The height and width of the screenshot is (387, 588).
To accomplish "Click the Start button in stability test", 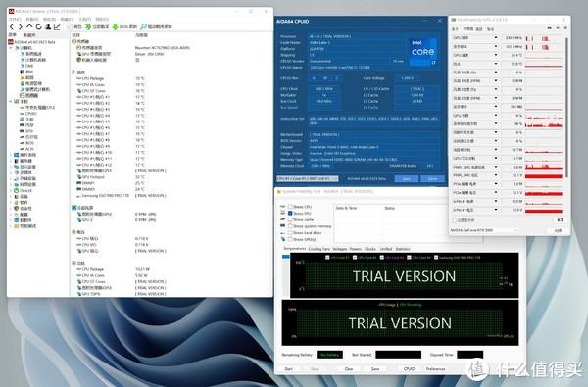I will [x=289, y=369].
